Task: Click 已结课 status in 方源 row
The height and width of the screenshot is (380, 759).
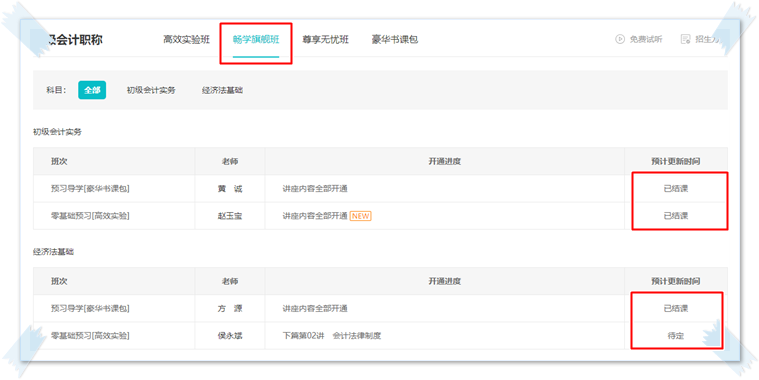Action: coord(676,308)
